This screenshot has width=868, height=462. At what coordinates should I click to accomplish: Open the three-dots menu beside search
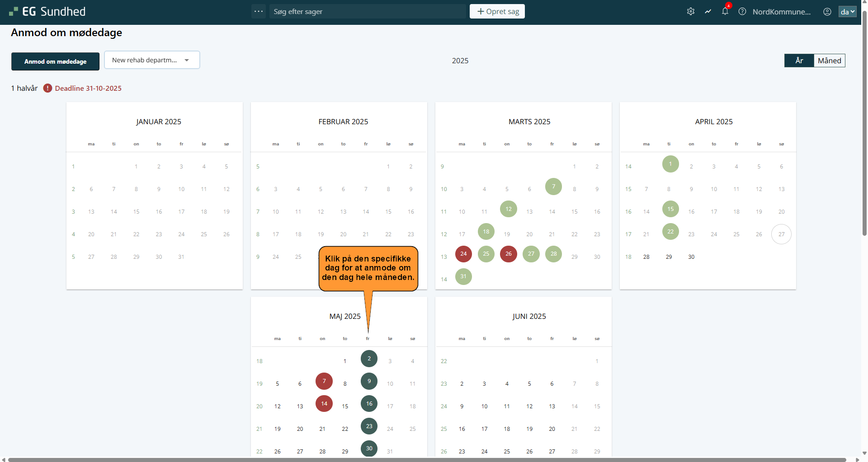(x=259, y=11)
